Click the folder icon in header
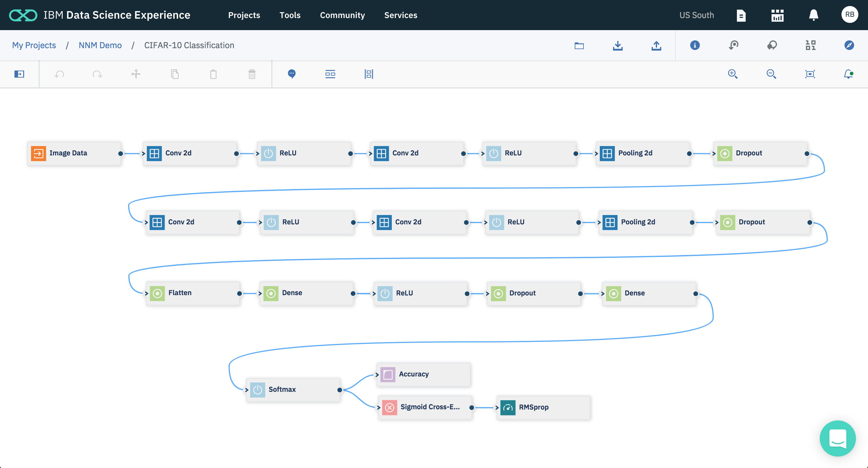 tap(579, 45)
